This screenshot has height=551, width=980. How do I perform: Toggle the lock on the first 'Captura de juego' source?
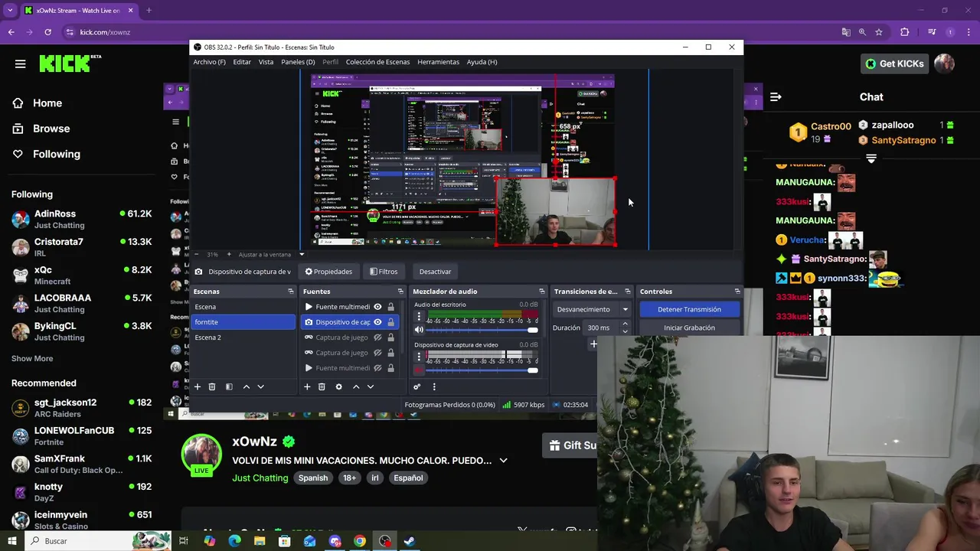pyautogui.click(x=390, y=337)
